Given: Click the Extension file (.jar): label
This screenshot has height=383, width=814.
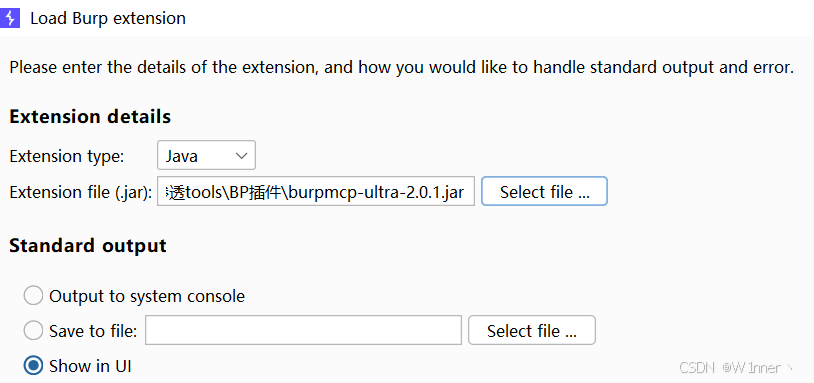Looking at the screenshot, I should [80, 193].
